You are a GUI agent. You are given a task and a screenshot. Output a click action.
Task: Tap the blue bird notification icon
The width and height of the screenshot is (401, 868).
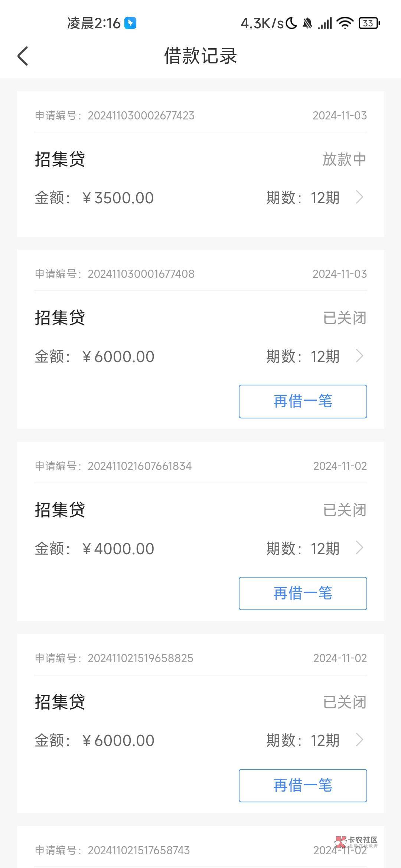tap(130, 23)
